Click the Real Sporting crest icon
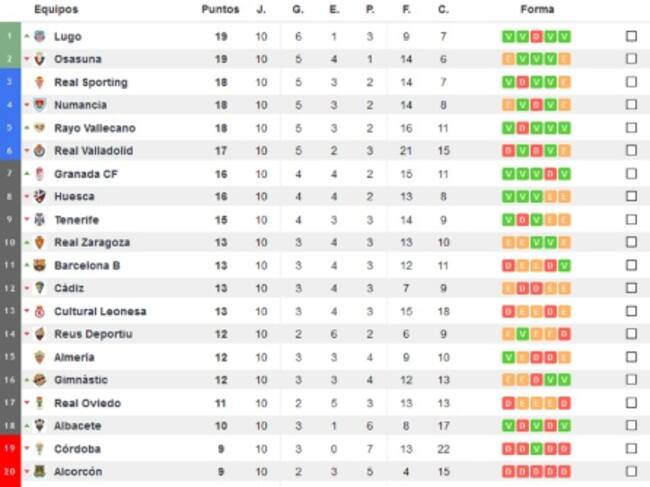The image size is (650, 487). tap(40, 82)
